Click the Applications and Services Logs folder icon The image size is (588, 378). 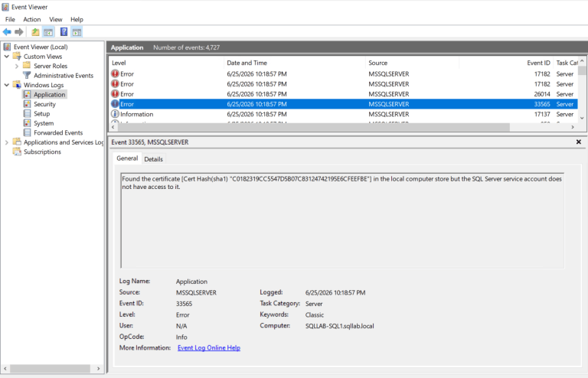[x=17, y=142]
